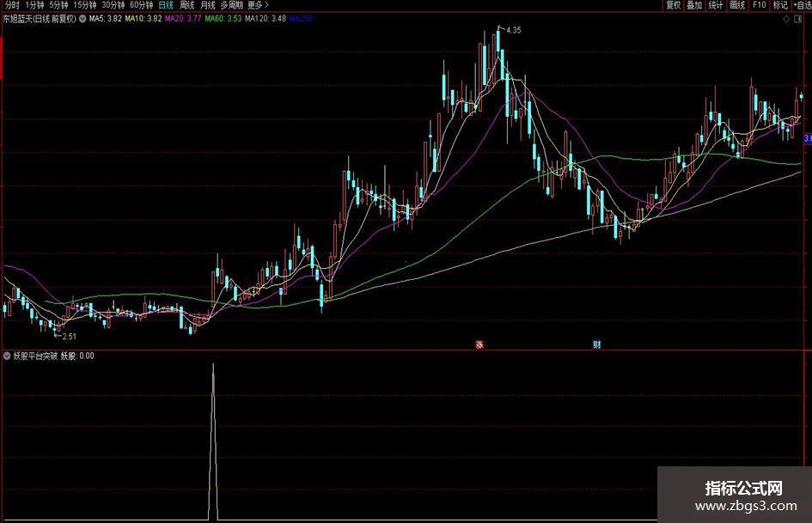Click the 复权 adjustment button
This screenshot has height=523, width=812.
pos(673,5)
